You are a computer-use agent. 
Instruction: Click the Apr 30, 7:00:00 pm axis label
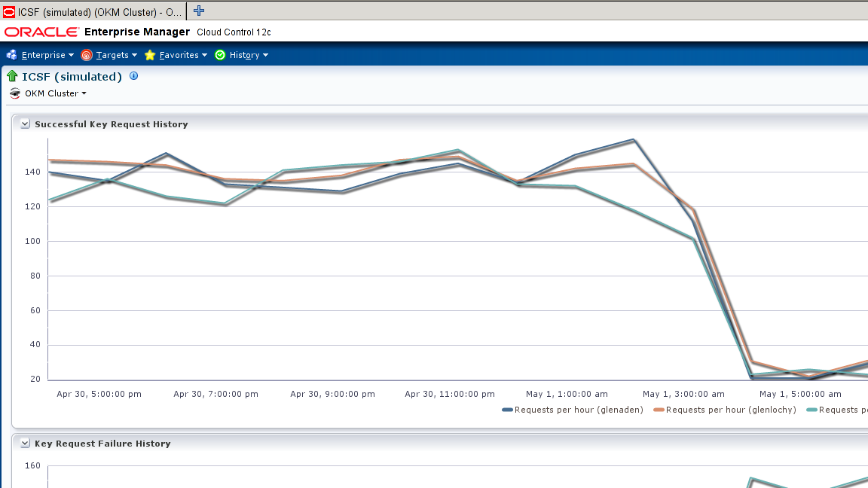coord(216,394)
